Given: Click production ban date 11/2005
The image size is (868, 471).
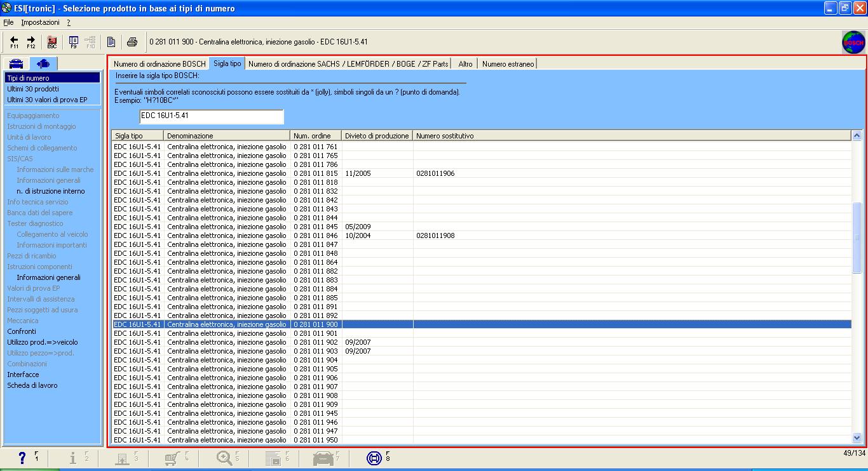Looking at the screenshot, I should point(358,173).
